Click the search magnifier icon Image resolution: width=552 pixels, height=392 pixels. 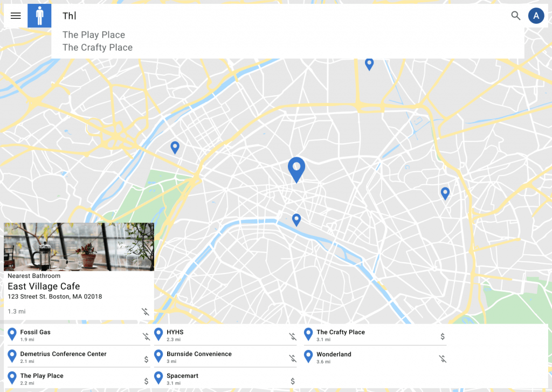516,16
